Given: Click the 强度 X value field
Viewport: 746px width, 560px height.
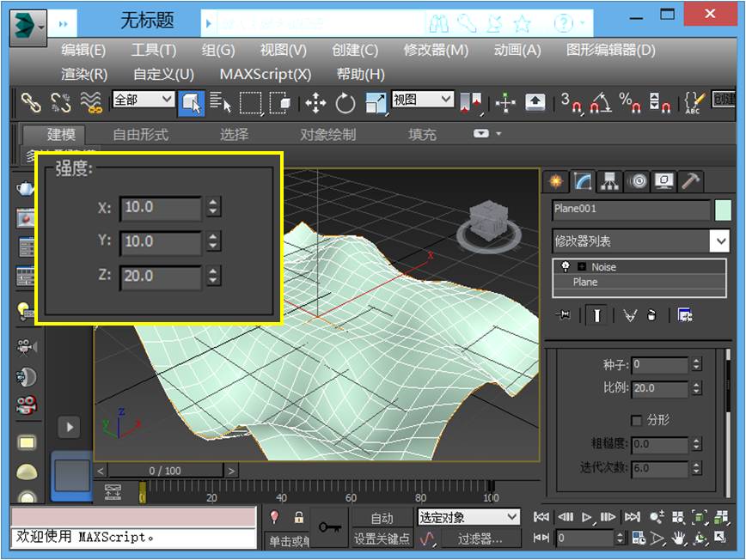Looking at the screenshot, I should [161, 208].
